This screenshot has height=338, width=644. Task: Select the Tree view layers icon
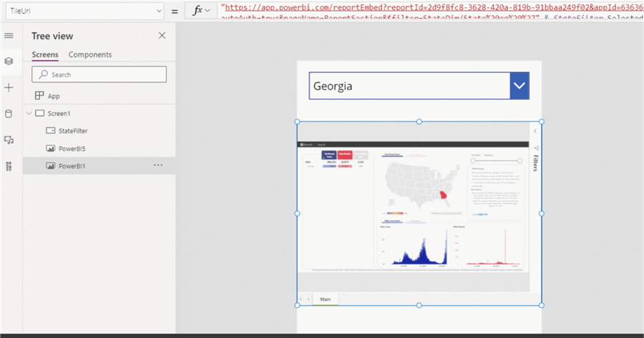[9, 62]
